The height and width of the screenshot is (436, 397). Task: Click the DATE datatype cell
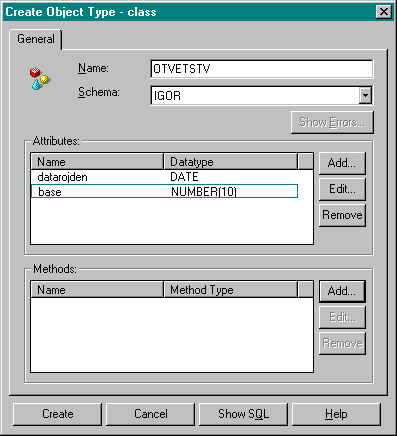click(x=184, y=177)
